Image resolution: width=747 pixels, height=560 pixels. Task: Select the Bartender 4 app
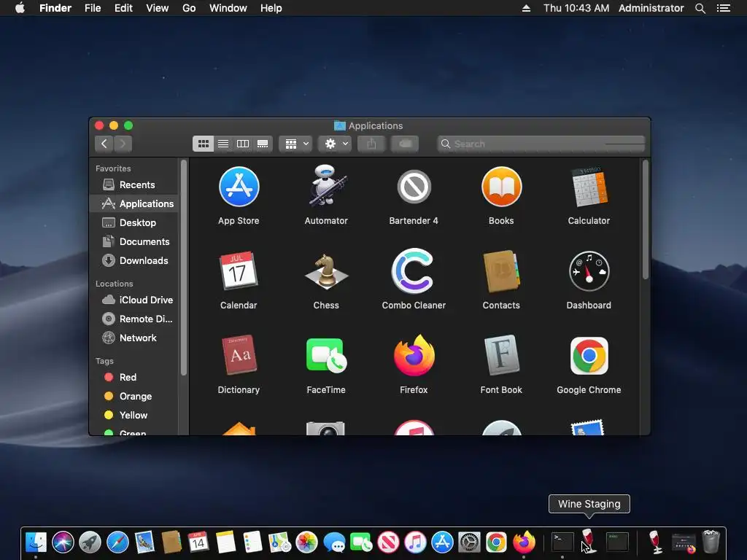pyautogui.click(x=414, y=187)
